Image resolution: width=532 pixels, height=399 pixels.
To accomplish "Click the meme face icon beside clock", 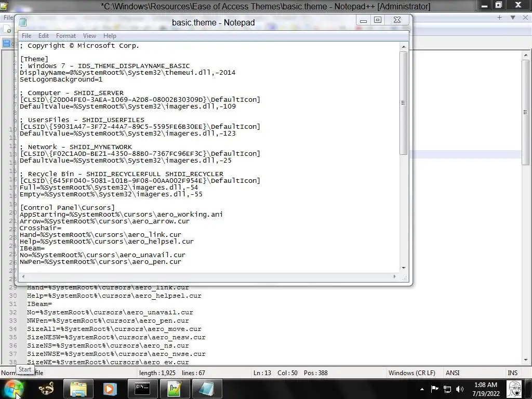I will (x=514, y=389).
